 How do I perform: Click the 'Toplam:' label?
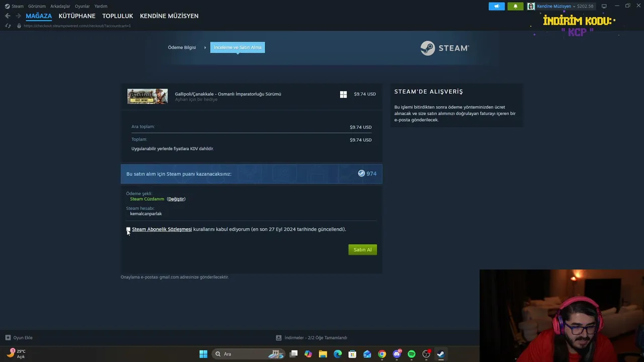click(139, 139)
